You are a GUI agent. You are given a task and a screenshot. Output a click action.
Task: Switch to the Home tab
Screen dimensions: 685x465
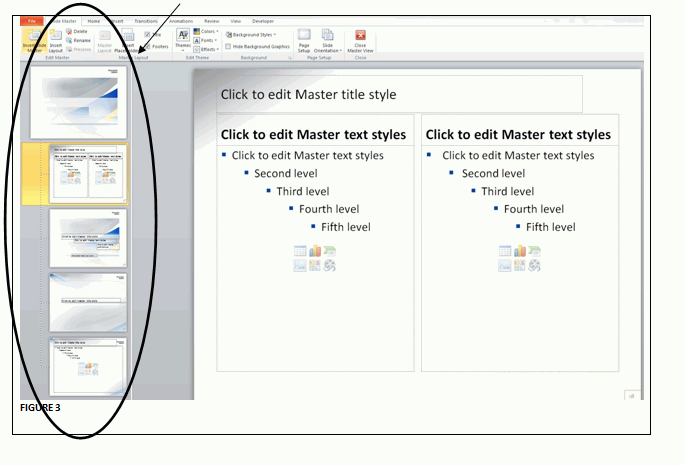click(93, 21)
